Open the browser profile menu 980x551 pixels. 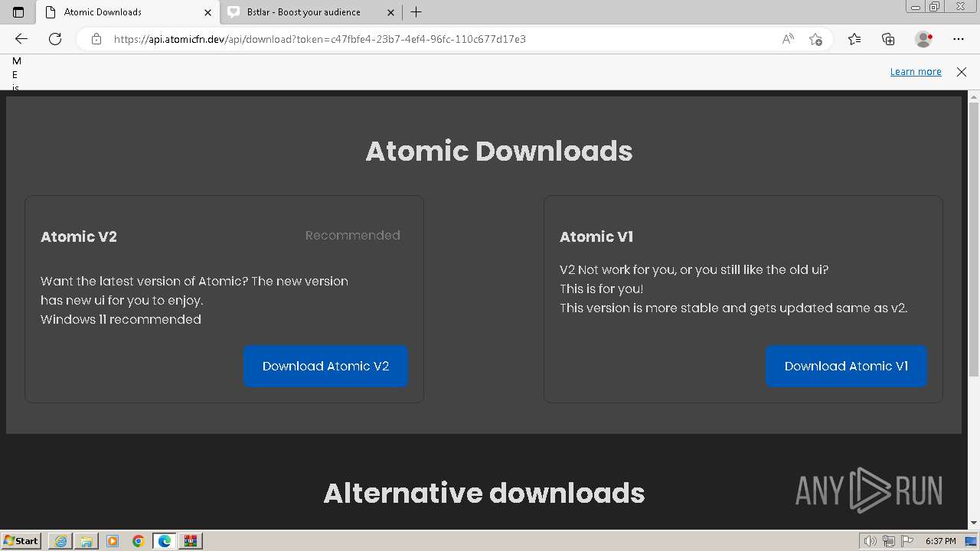924,39
